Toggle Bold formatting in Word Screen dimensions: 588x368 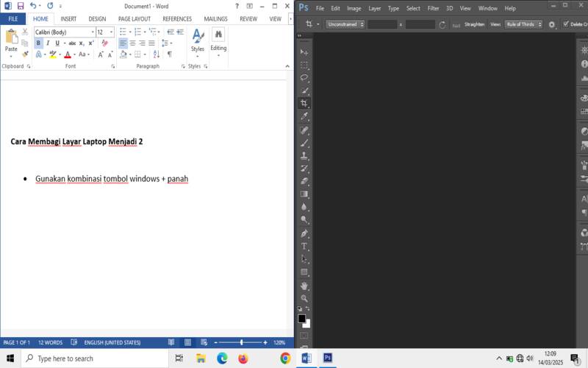[x=38, y=43]
